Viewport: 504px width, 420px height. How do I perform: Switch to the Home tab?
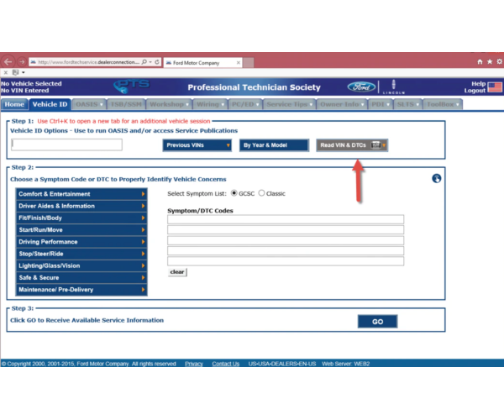pos(14,104)
